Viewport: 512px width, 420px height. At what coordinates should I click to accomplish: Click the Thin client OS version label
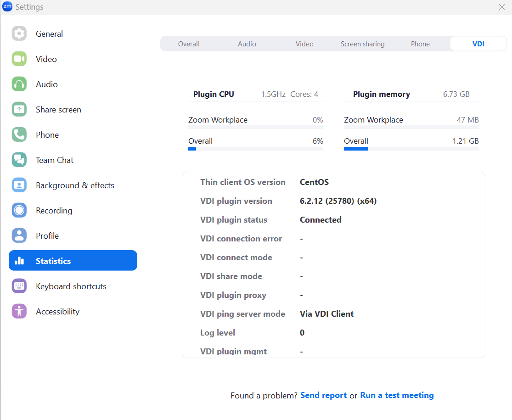243,182
